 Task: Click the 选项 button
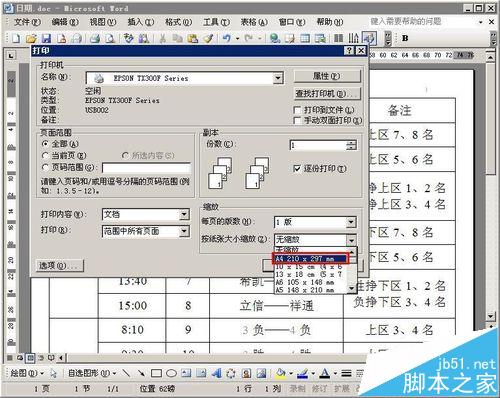tap(60, 265)
